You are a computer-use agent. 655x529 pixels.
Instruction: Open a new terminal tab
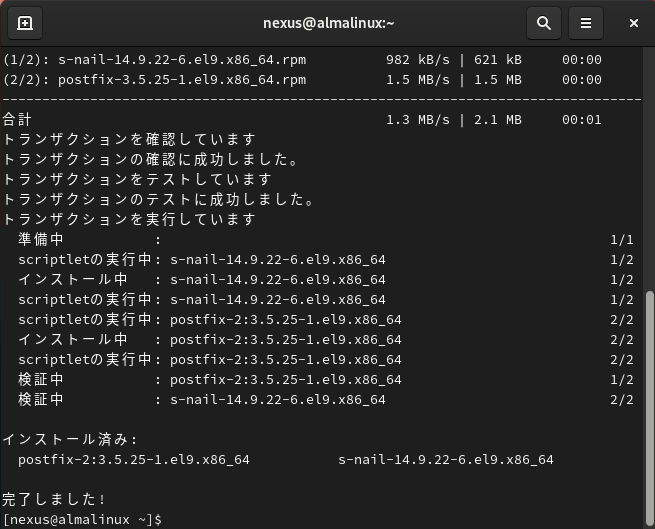(24, 22)
